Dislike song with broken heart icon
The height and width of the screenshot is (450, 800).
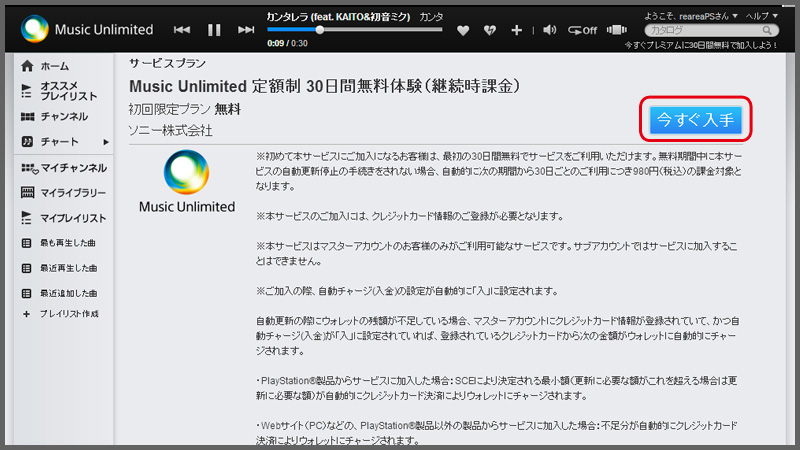[x=490, y=31]
